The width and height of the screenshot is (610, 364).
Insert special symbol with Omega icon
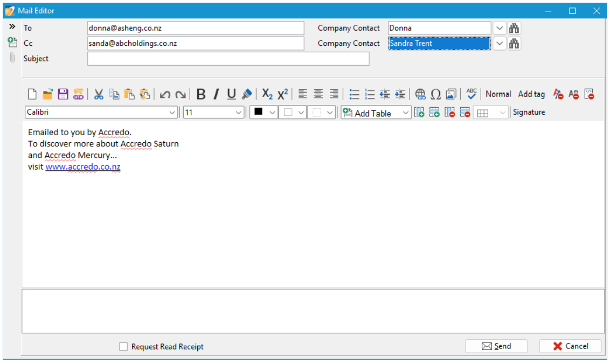click(x=436, y=94)
